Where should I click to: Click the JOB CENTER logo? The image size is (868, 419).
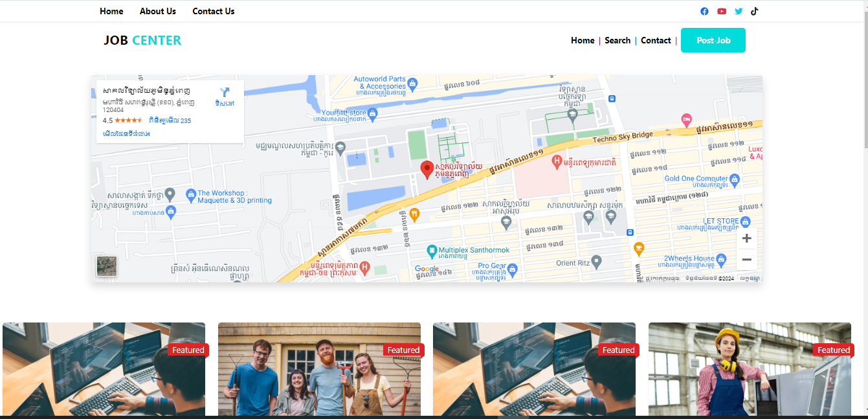[142, 40]
